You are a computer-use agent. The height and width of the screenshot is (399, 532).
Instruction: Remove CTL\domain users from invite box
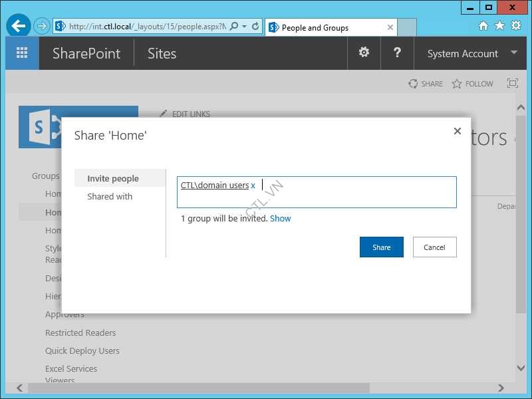[x=253, y=186]
